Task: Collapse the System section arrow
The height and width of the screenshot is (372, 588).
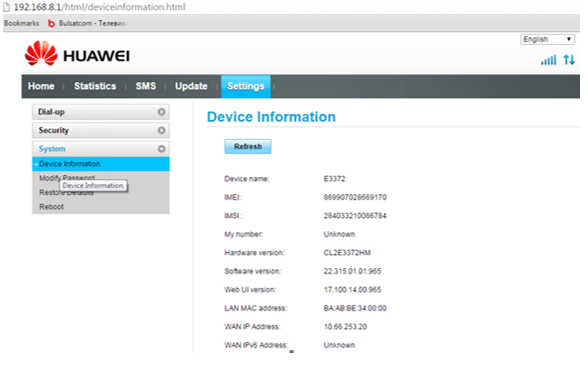Action: [x=161, y=149]
